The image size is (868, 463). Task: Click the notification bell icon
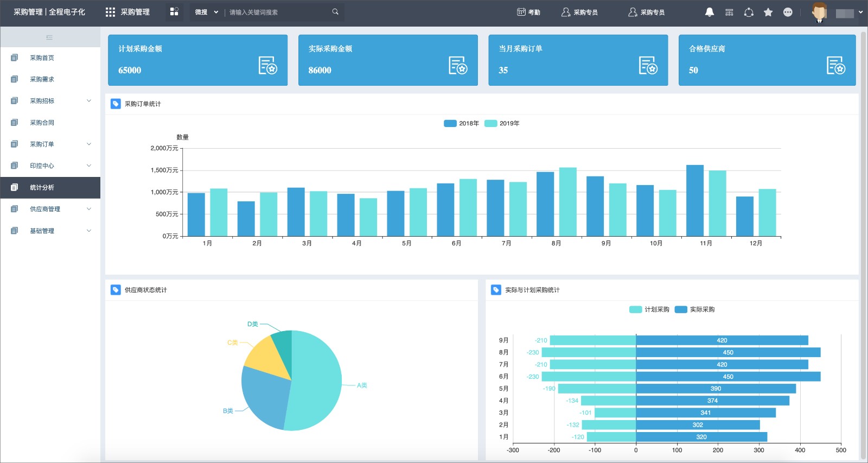(x=709, y=12)
